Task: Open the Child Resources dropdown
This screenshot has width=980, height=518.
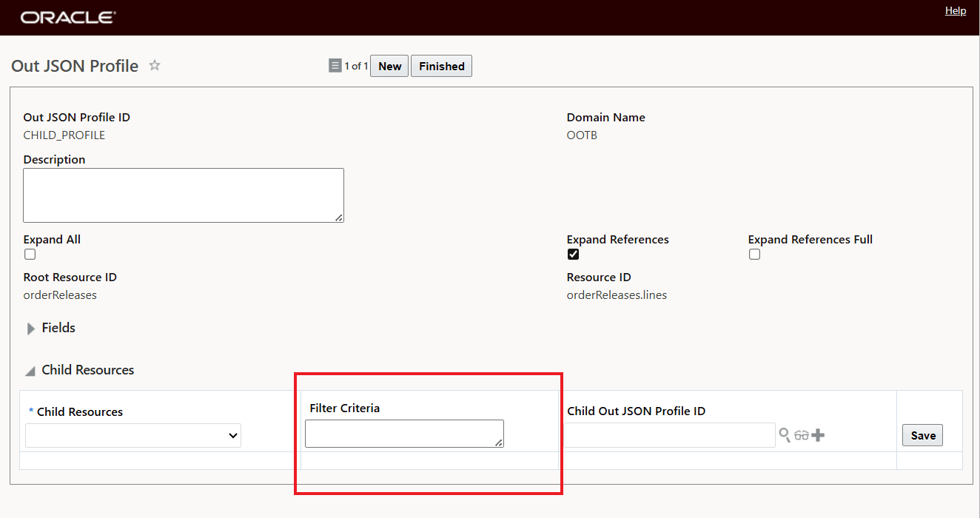Action: coord(133,435)
